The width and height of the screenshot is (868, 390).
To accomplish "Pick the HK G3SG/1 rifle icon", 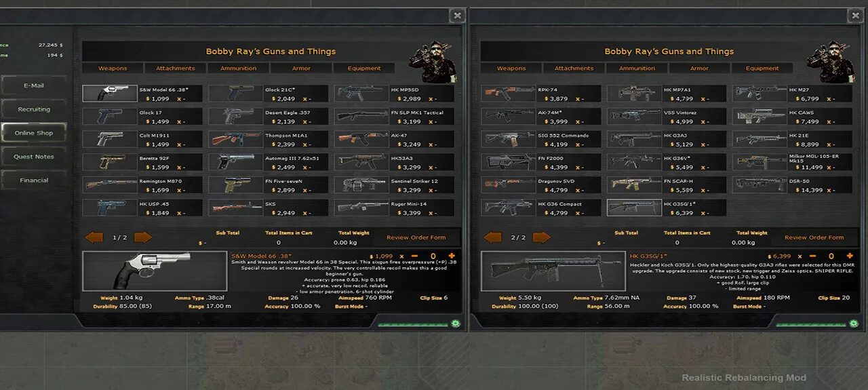I will click(634, 208).
